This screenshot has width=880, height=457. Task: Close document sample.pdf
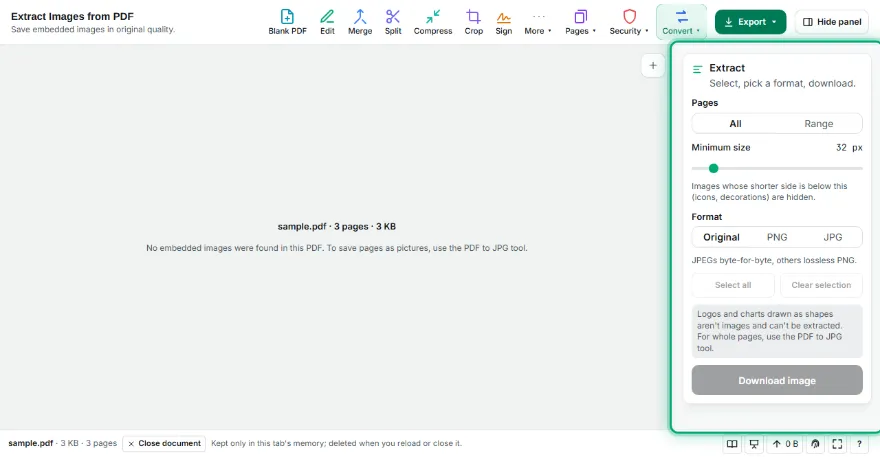point(164,444)
